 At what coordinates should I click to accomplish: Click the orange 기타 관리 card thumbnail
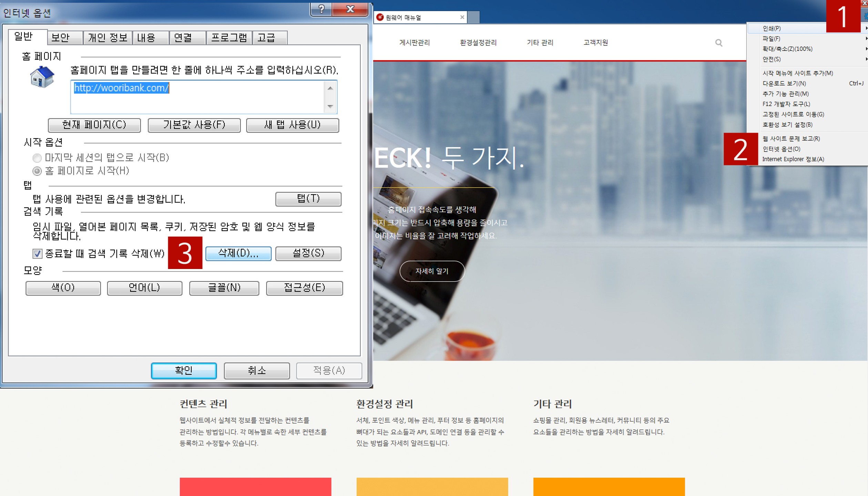(x=609, y=487)
